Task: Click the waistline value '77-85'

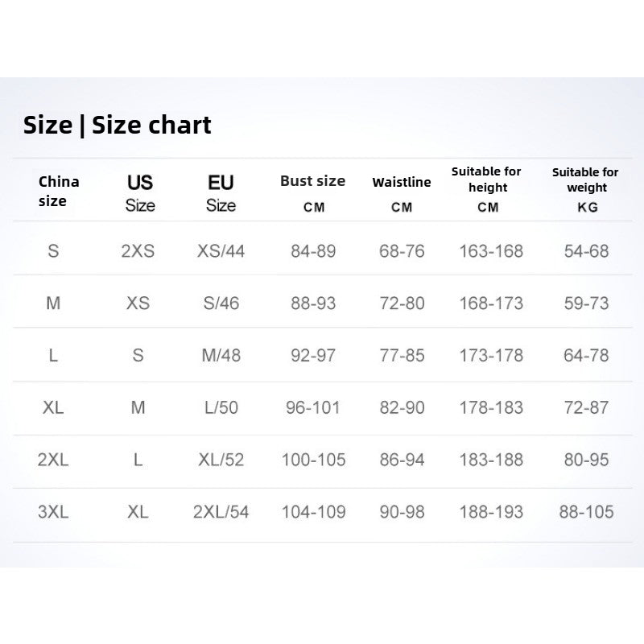Action: pos(402,355)
